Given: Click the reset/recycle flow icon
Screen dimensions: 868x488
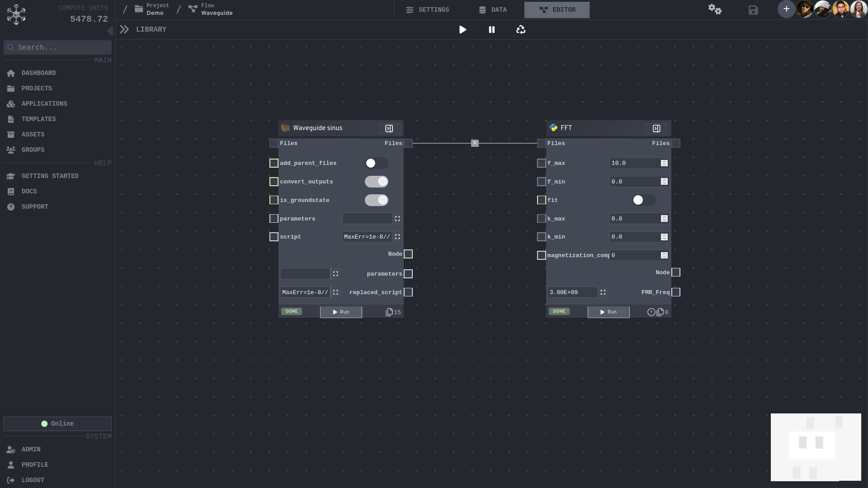Looking at the screenshot, I should tap(520, 30).
